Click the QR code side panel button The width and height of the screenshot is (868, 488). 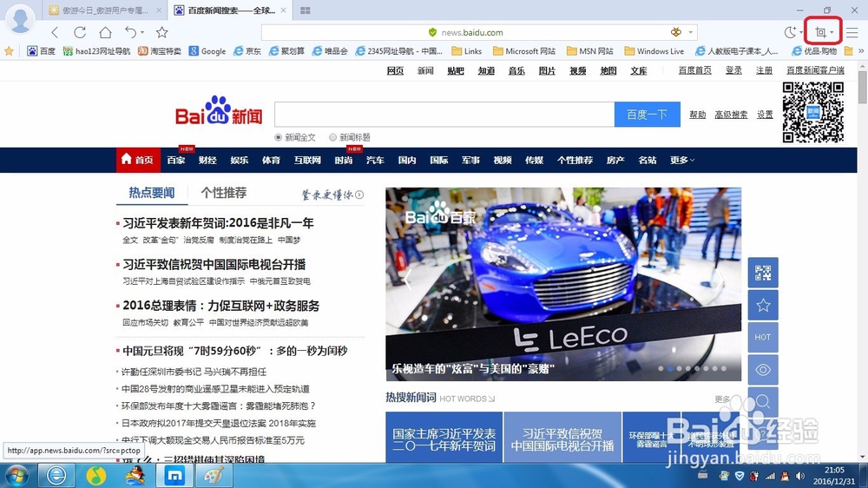coord(763,273)
